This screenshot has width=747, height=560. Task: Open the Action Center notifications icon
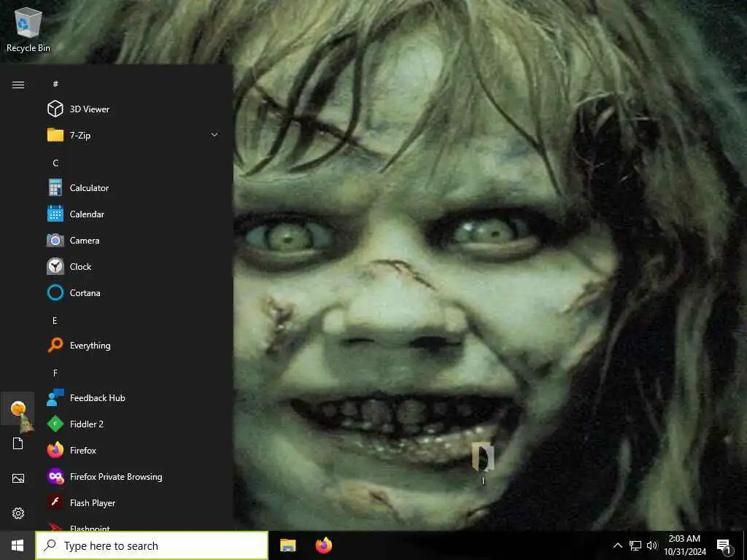[724, 547]
